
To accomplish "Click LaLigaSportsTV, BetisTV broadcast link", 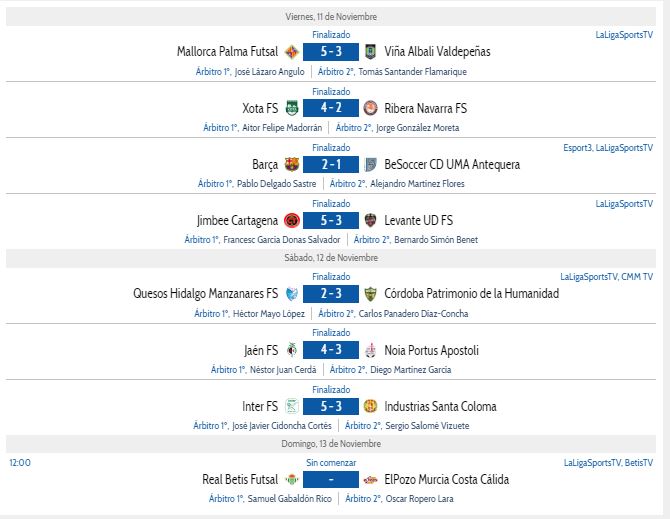I will 608,463.
